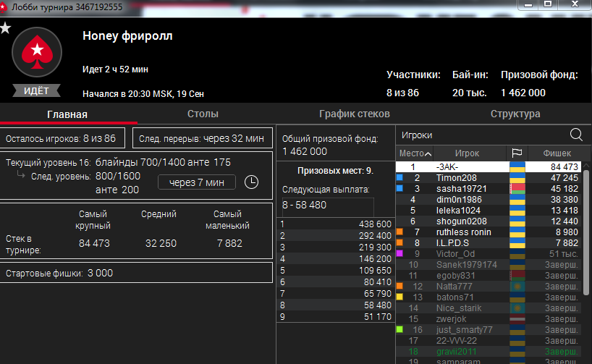Select player sasha19721 row
Viewport: 592px width, 364px height.
tap(489, 189)
